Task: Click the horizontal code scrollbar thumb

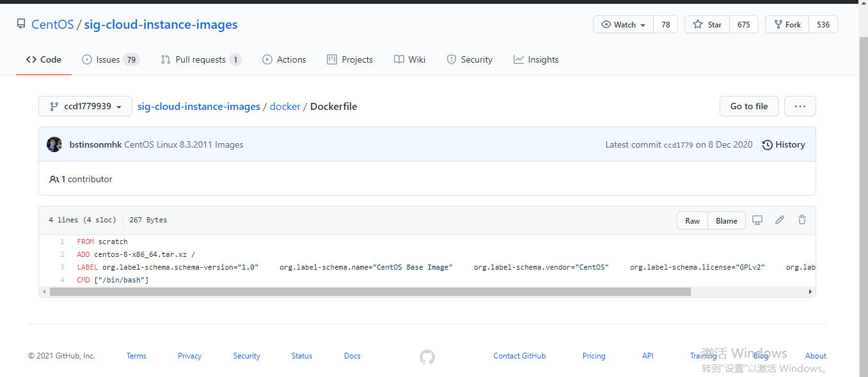Action: click(x=370, y=292)
